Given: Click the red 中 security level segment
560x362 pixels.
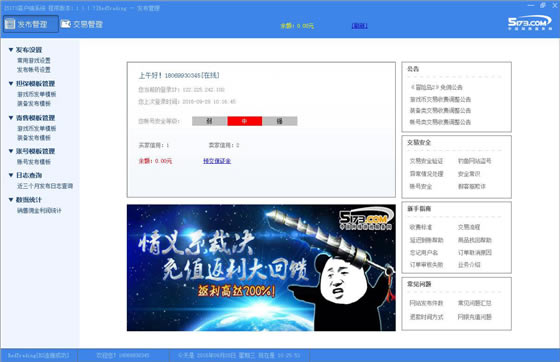Looking at the screenshot, I should (x=245, y=121).
